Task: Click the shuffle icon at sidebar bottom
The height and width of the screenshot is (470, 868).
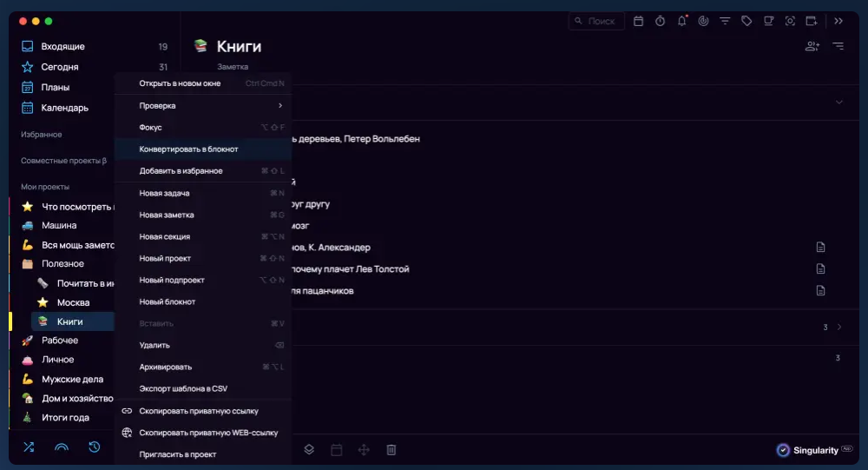Action: click(29, 447)
